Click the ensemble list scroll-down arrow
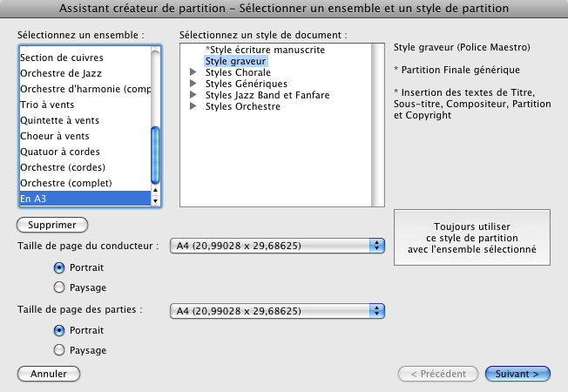Screen dimensions: 568x392 pos(156,202)
